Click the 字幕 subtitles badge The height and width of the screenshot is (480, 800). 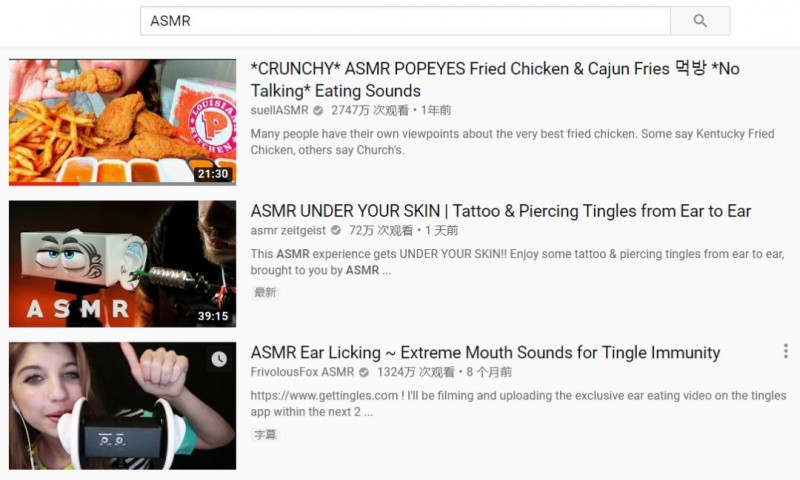point(265,435)
